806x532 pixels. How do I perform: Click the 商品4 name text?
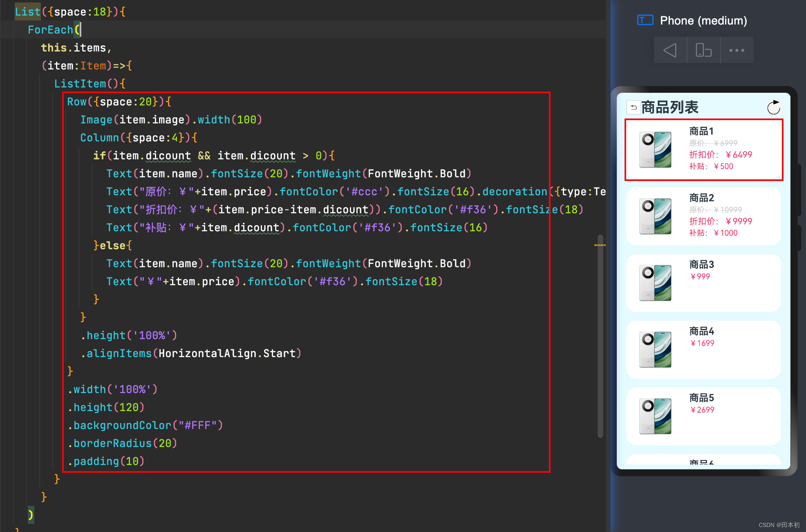(x=701, y=331)
